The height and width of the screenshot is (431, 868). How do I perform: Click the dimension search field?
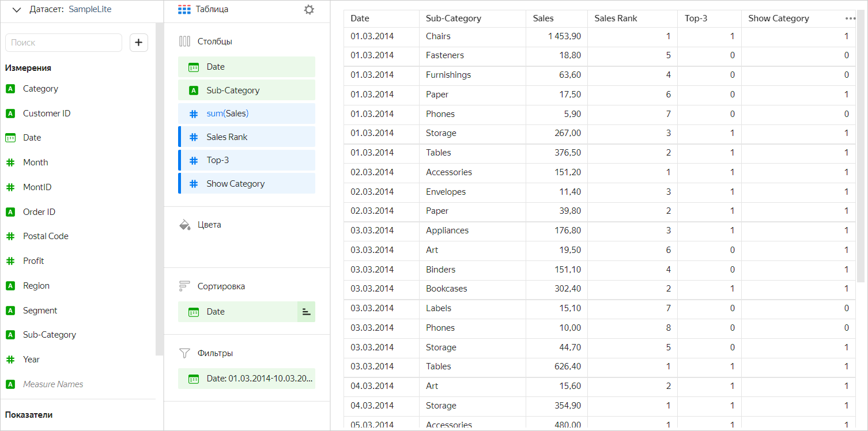click(x=63, y=43)
